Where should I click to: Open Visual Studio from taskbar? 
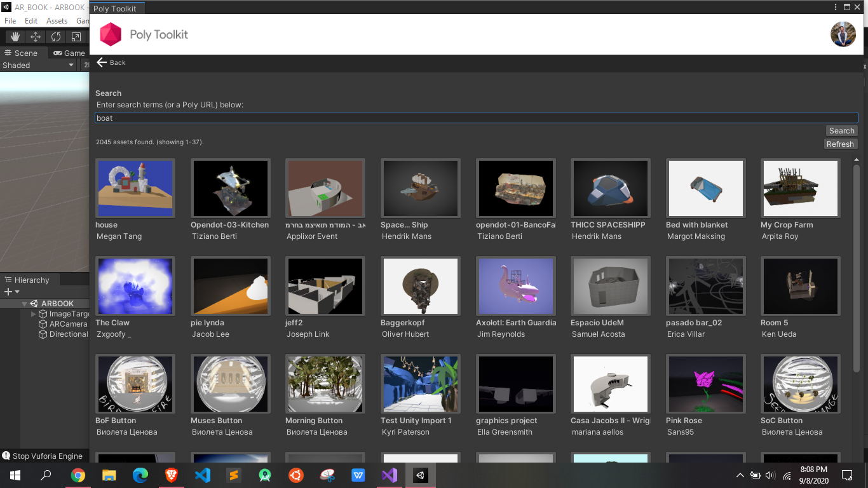point(390,475)
